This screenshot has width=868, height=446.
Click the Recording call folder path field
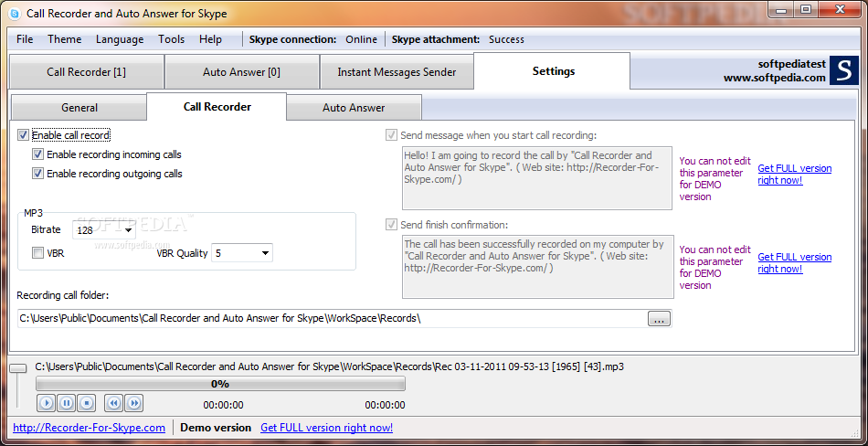(333, 319)
